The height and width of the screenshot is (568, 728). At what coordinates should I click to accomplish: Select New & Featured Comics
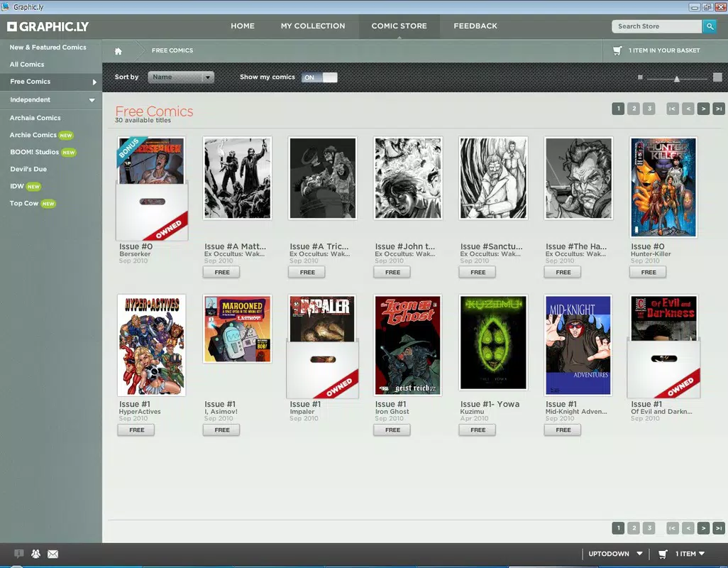point(48,48)
